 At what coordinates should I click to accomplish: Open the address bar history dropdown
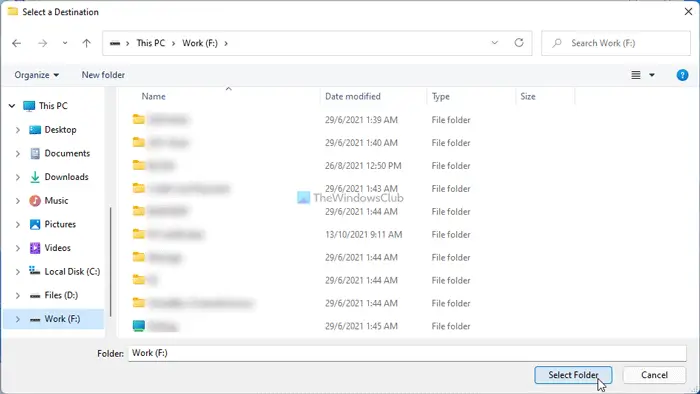pyautogui.click(x=495, y=43)
